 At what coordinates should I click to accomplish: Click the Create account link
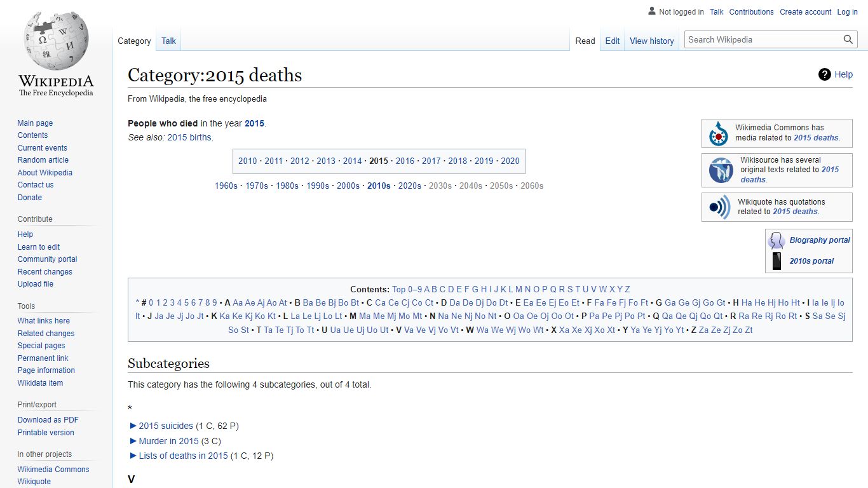[x=805, y=11]
